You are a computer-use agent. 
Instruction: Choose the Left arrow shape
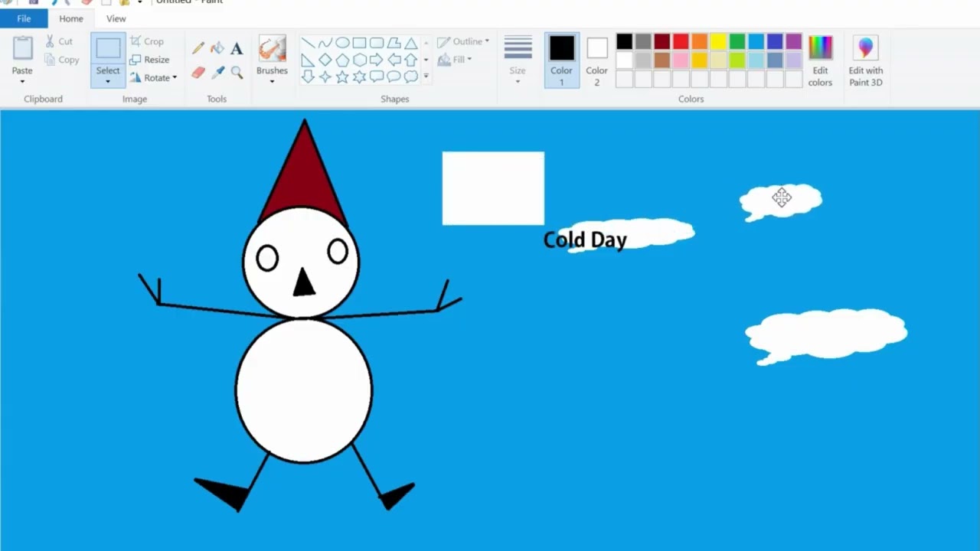(x=394, y=60)
